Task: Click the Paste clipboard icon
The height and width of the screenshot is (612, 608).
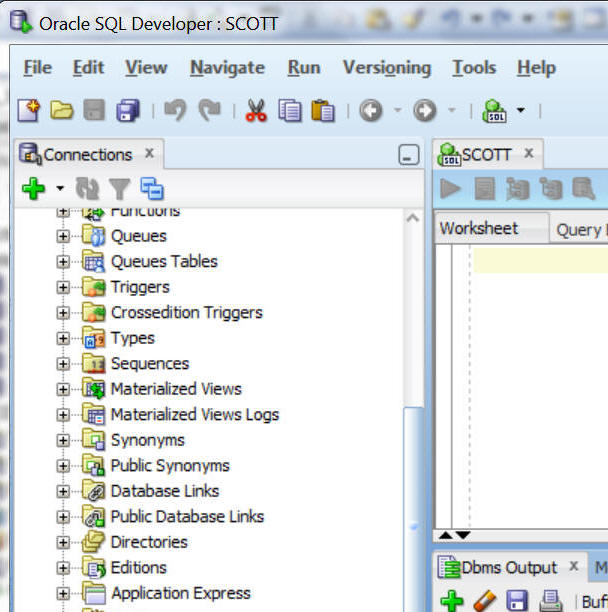Action: click(x=322, y=110)
